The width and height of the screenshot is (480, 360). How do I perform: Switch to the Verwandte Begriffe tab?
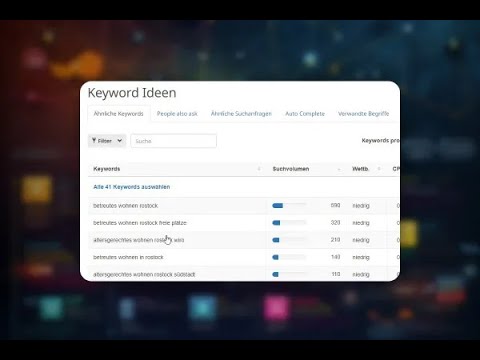click(x=363, y=114)
